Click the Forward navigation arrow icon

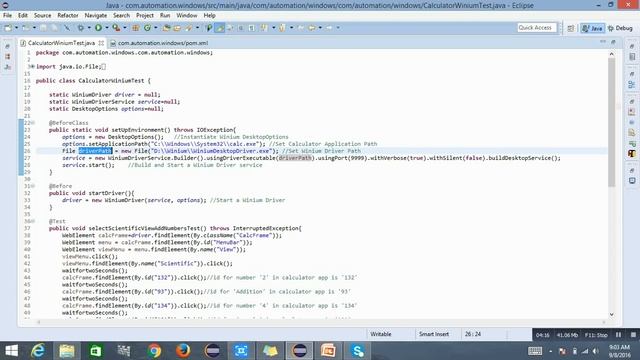tap(329, 28)
